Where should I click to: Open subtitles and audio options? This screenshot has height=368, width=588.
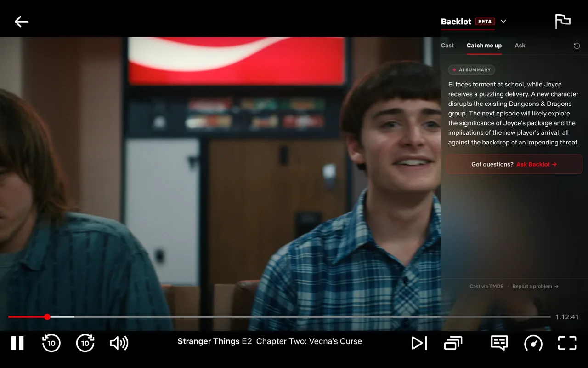click(x=499, y=343)
